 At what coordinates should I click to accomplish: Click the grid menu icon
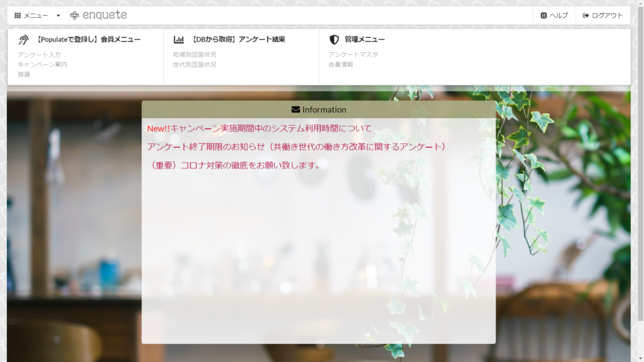[18, 16]
